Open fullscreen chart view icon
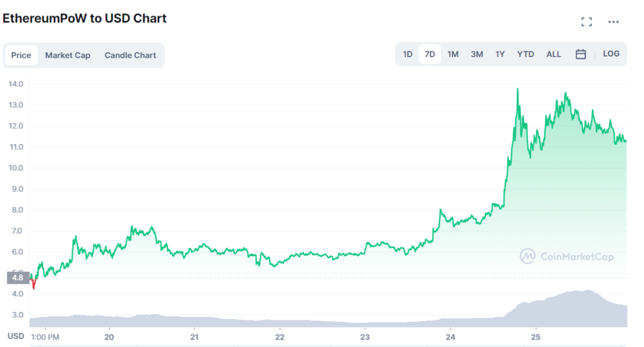 [x=587, y=22]
